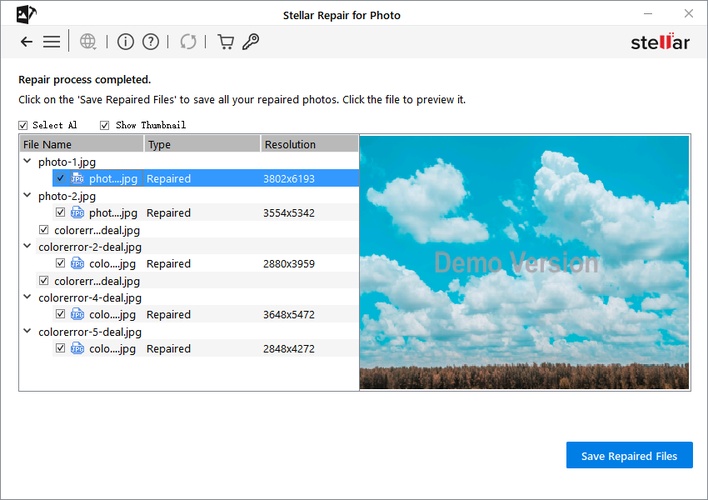Image resolution: width=708 pixels, height=500 pixels.
Task: Click the back arrow icon
Action: point(27,42)
